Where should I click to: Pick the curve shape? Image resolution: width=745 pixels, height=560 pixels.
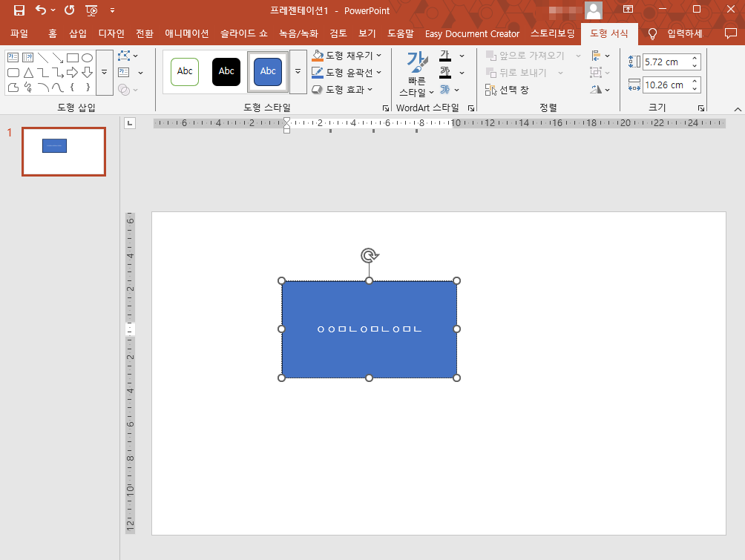tap(57, 87)
